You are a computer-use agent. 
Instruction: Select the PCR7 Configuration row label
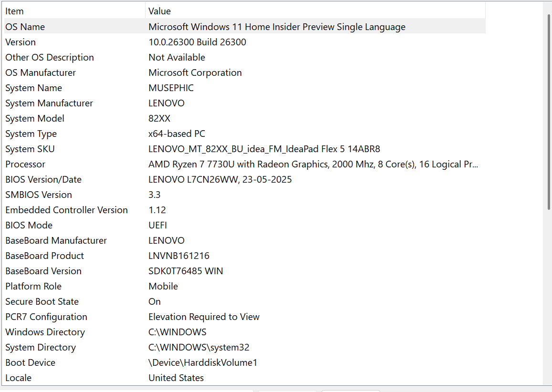(x=46, y=317)
